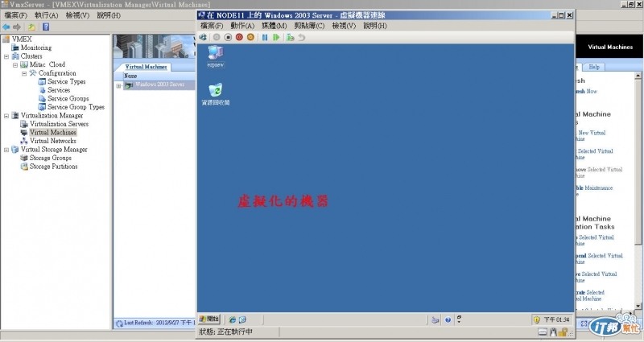Click the red Shut Down VM icon
The width and height of the screenshot is (644, 342).
[x=239, y=37]
